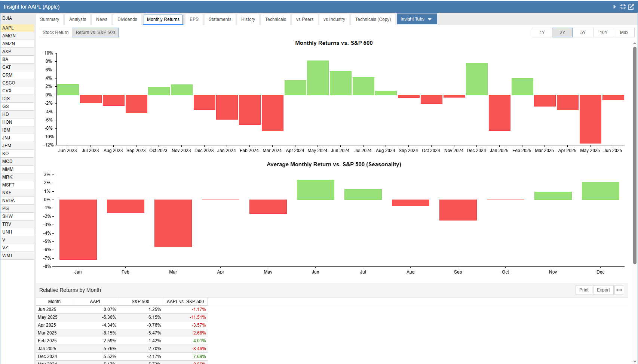Click the collapse/shrink view icon in header
This screenshot has width=638, height=364.
point(623,7)
